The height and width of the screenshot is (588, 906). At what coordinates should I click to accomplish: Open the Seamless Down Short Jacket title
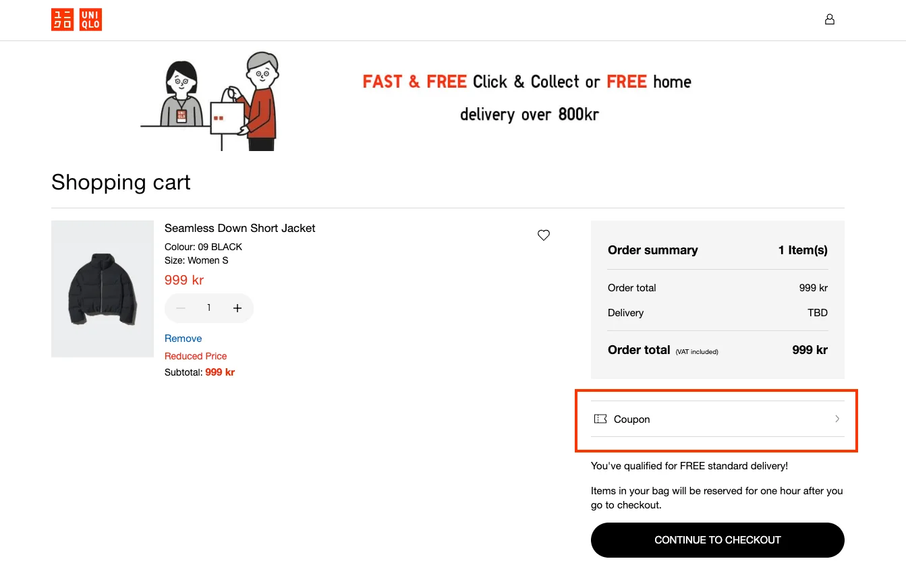[239, 228]
